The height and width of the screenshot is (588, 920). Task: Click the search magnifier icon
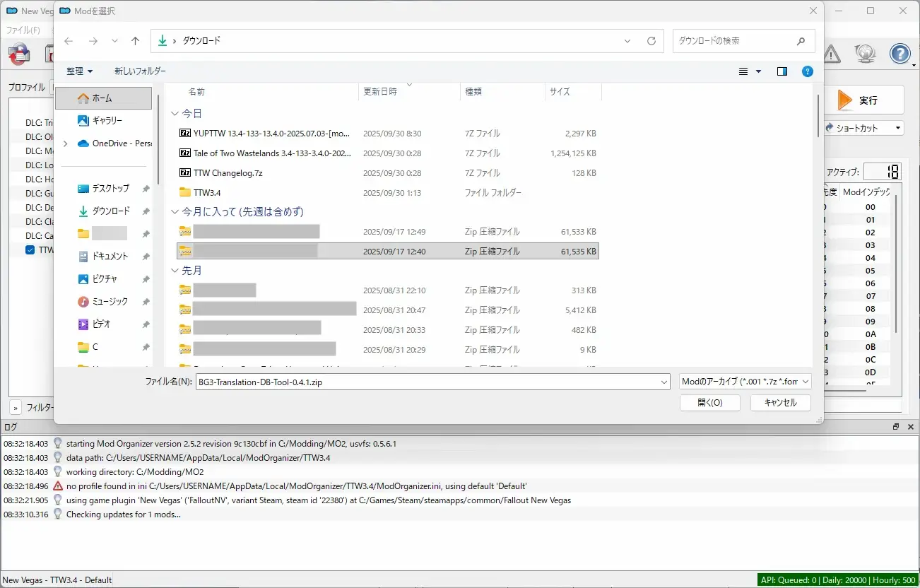(801, 41)
